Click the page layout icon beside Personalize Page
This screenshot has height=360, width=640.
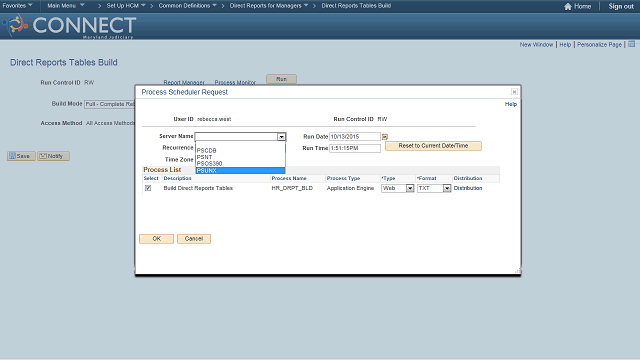tap(631, 44)
